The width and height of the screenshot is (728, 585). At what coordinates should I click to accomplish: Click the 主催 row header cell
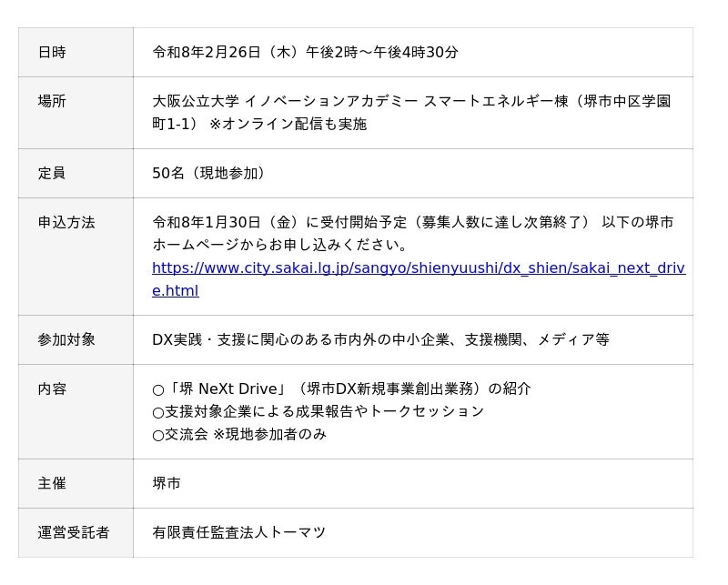pos(52,483)
